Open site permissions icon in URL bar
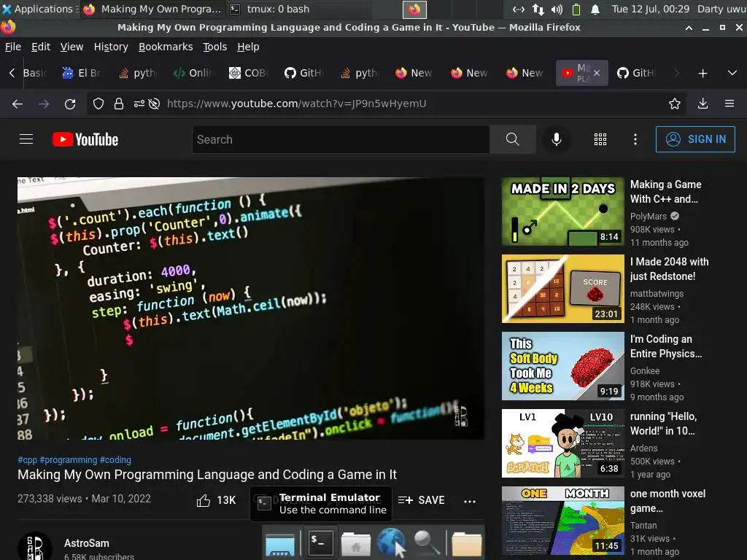The height and width of the screenshot is (560, 747). click(139, 104)
